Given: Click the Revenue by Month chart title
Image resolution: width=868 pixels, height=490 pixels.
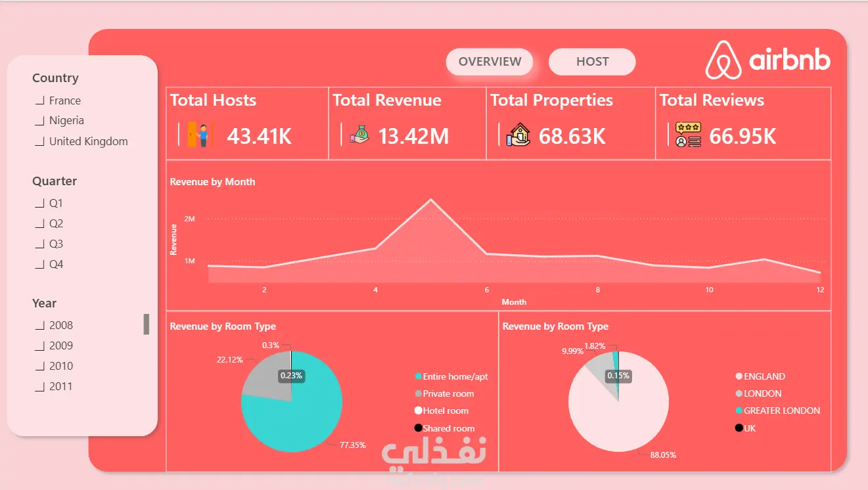Looking at the screenshot, I should tap(212, 182).
